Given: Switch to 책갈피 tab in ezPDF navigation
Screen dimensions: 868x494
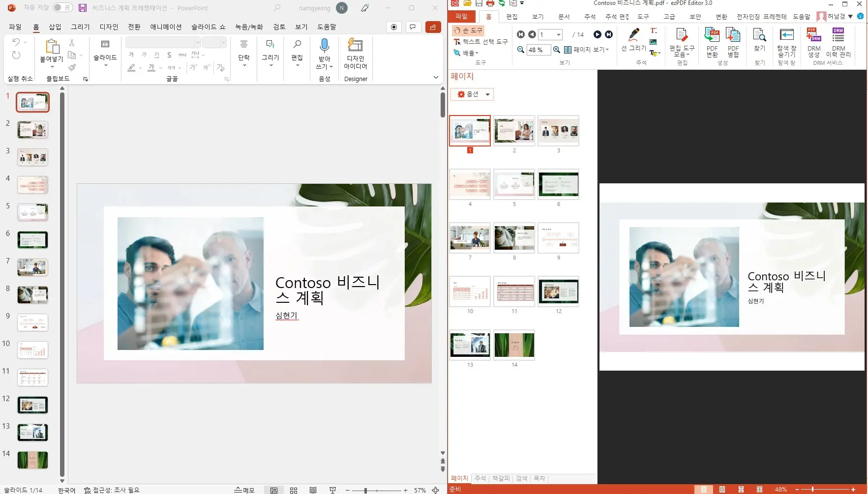Looking at the screenshot, I should [x=501, y=478].
